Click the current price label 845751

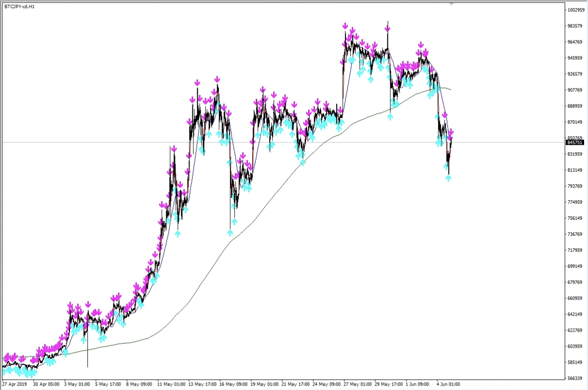point(575,142)
